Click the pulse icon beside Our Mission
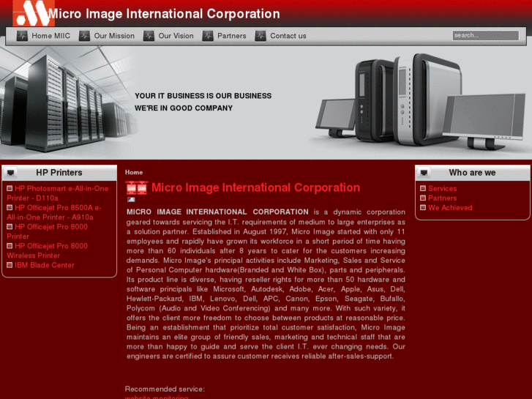 point(84,36)
